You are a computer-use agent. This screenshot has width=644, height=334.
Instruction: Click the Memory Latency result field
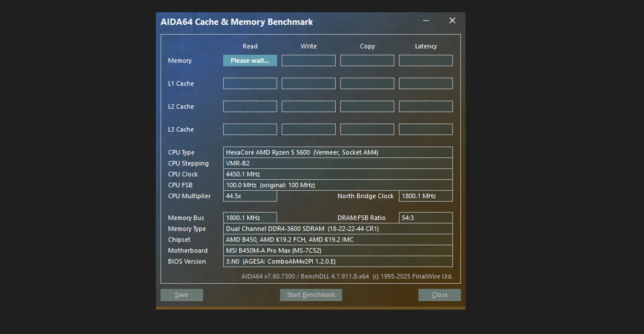(x=426, y=60)
